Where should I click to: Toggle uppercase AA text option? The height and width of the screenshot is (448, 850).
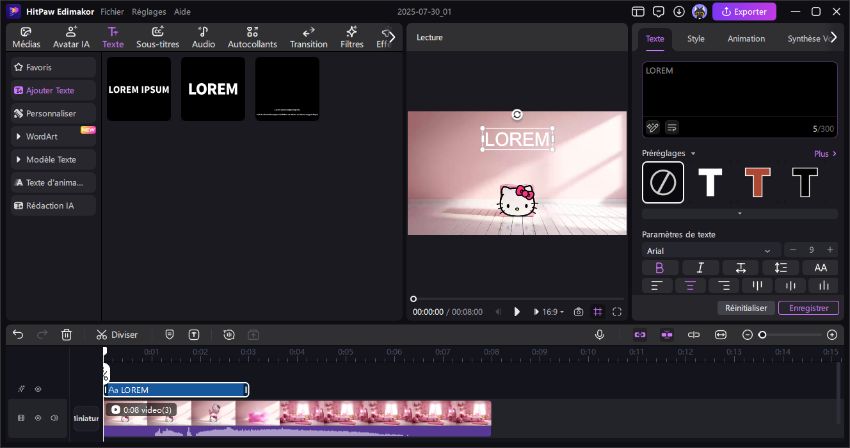click(x=820, y=267)
